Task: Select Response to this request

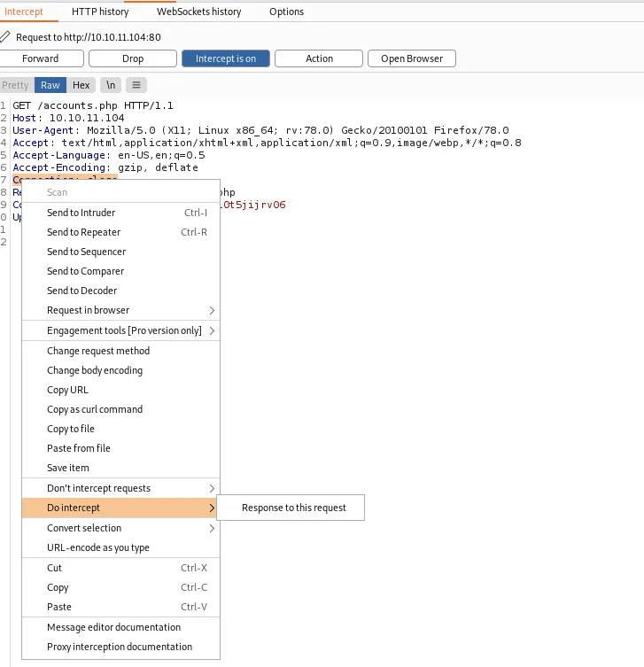Action: 293,508
